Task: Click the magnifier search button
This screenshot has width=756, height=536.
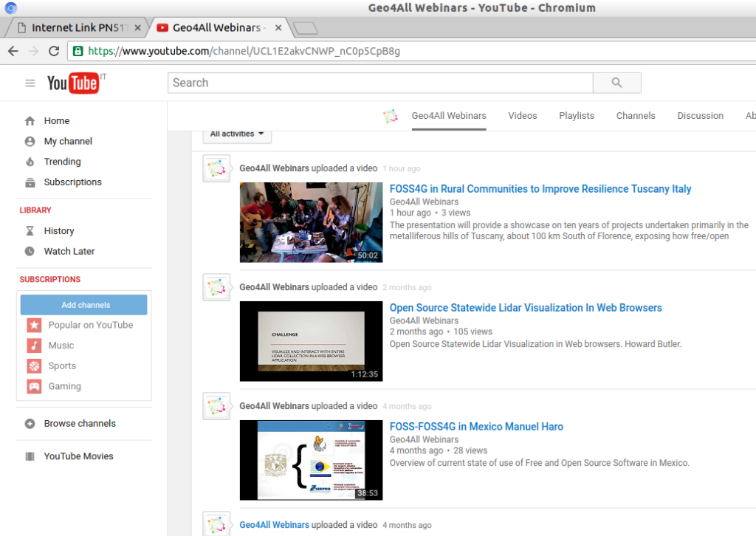Action: pyautogui.click(x=616, y=83)
